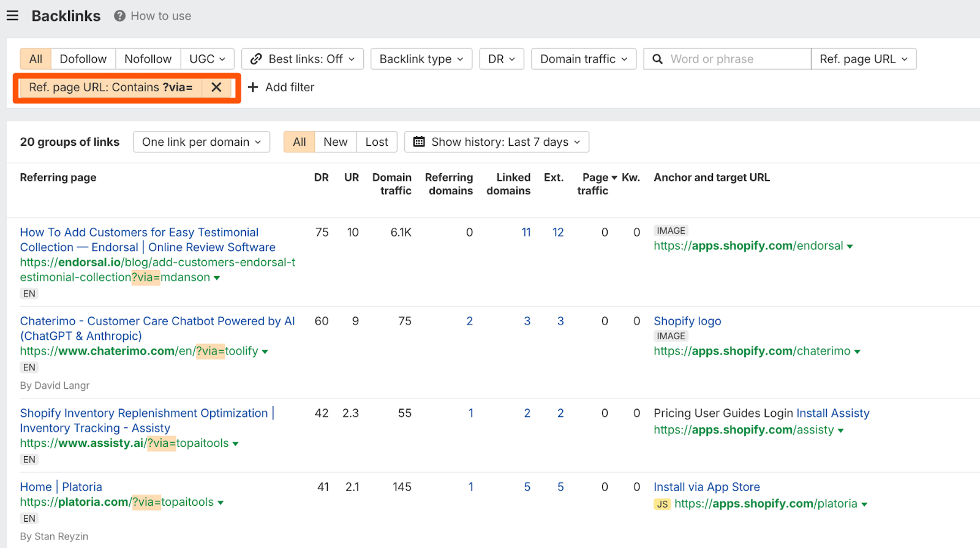980x548 pixels.
Task: Open One link per domain dropdown
Action: tap(202, 142)
